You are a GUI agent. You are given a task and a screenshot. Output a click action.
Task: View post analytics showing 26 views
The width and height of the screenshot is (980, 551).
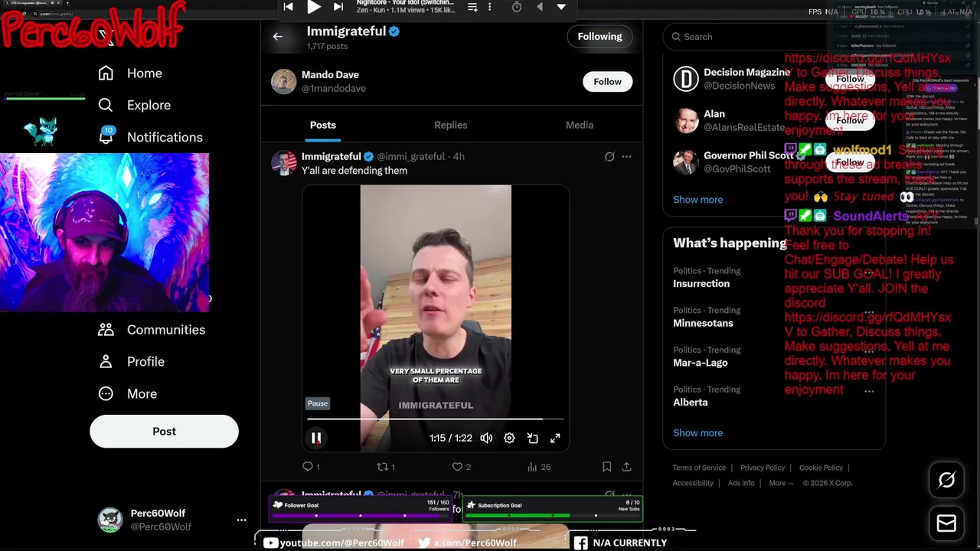(539, 467)
